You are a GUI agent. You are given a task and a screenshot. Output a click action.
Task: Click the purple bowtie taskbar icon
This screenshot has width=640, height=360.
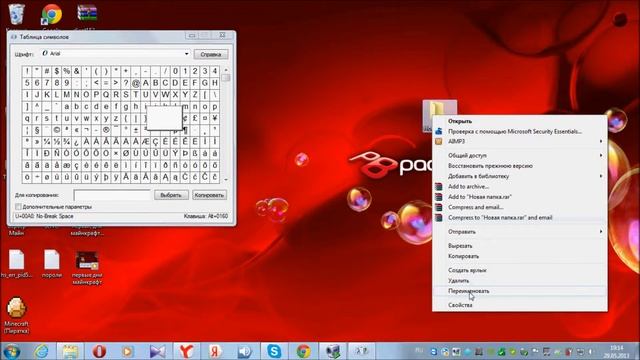(157, 351)
